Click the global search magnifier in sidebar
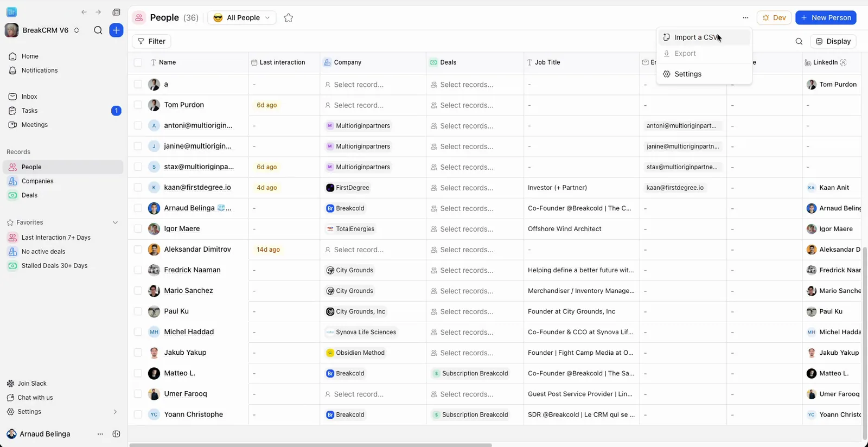Screen dimensions: 868x447 point(98,30)
